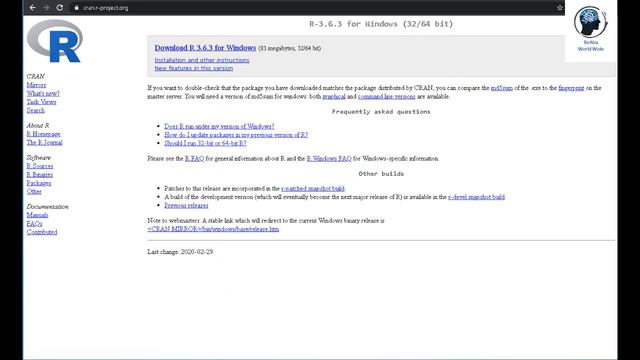Click the browser forward arrow
The image size is (640, 360).
[46, 8]
